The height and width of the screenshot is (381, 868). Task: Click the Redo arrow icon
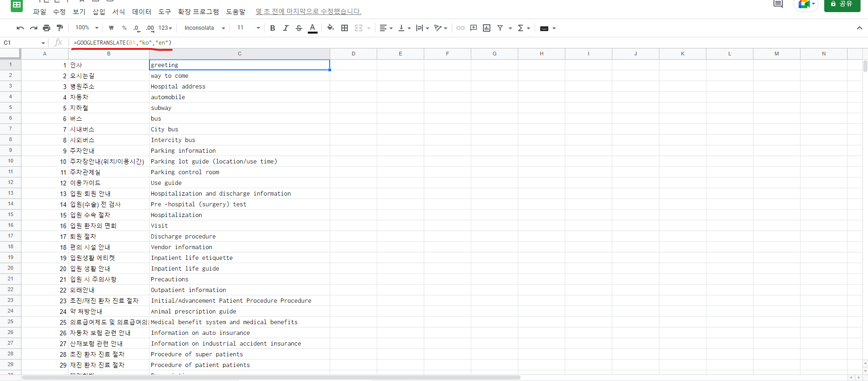click(x=34, y=28)
